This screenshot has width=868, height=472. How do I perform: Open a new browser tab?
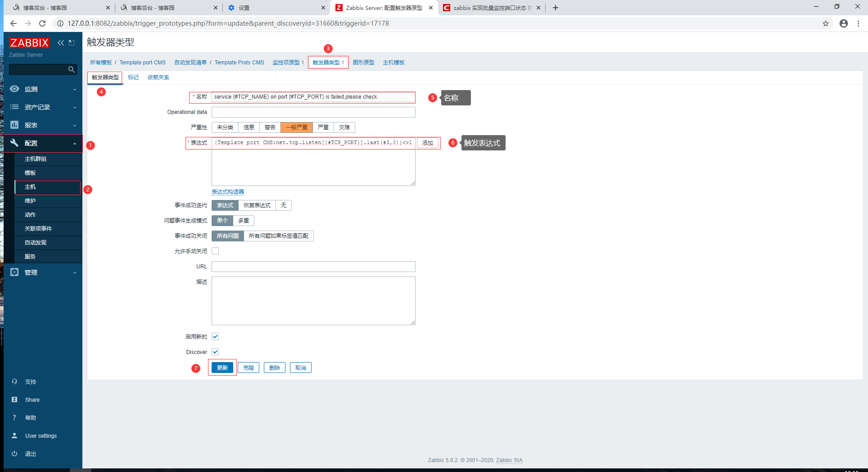click(556, 8)
